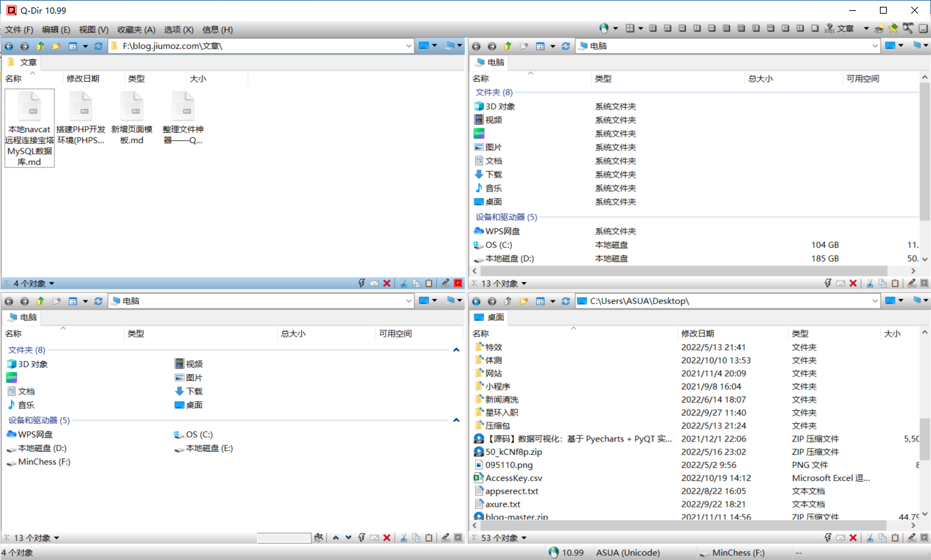Open the 选项 (X) menu
The height and width of the screenshot is (560, 931).
(179, 30)
